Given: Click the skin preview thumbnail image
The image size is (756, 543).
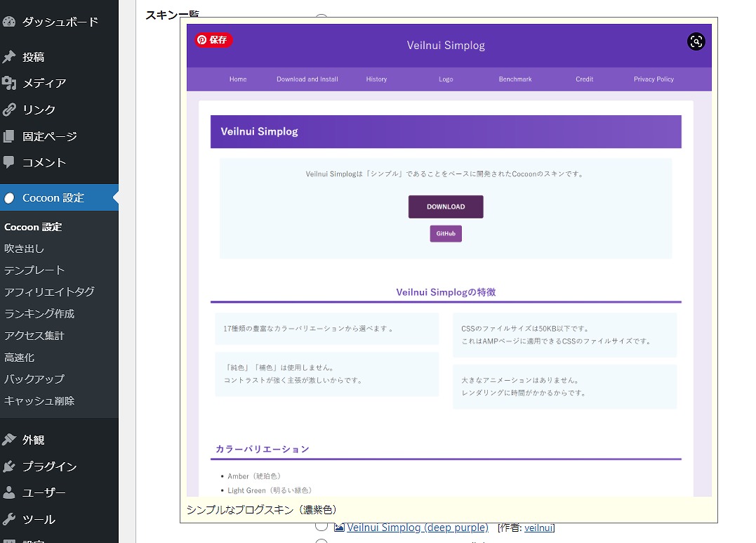Looking at the screenshot, I should (x=449, y=260).
